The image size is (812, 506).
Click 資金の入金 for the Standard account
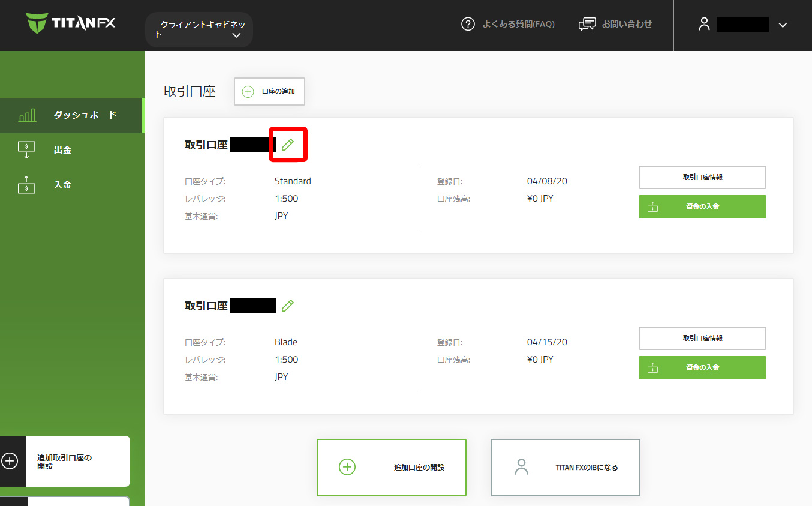point(702,206)
